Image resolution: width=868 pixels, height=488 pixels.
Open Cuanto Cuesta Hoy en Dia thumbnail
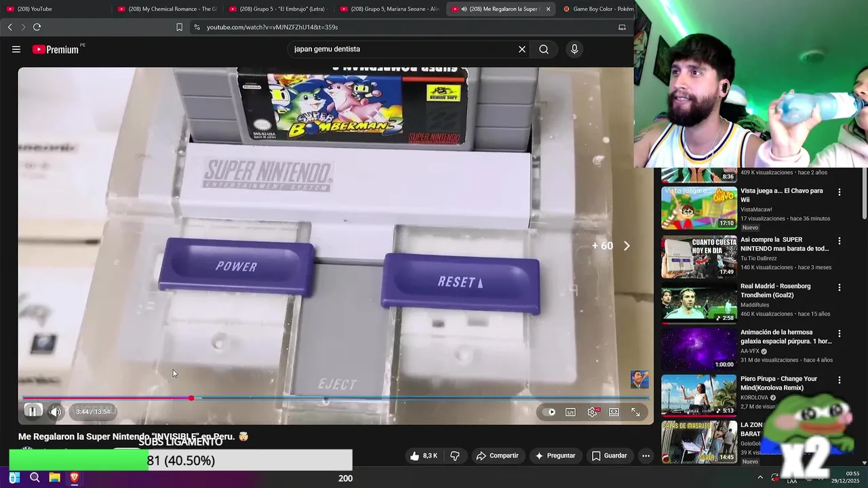(x=699, y=256)
